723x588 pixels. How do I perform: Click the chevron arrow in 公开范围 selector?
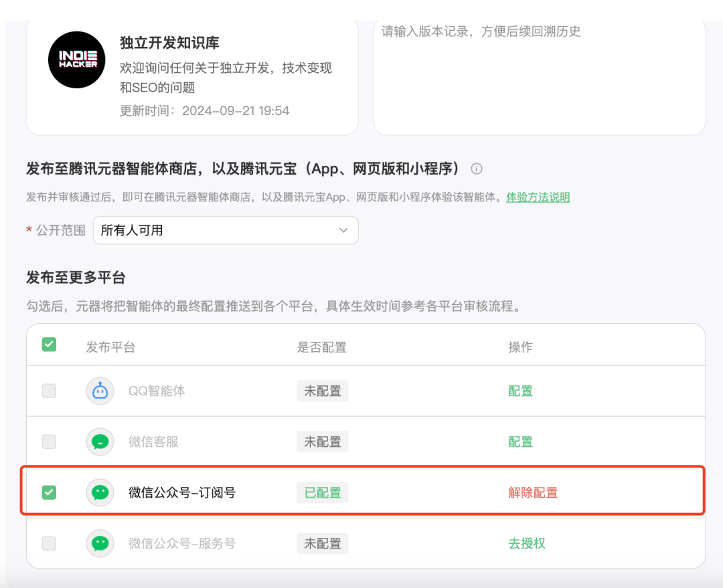[343, 230]
